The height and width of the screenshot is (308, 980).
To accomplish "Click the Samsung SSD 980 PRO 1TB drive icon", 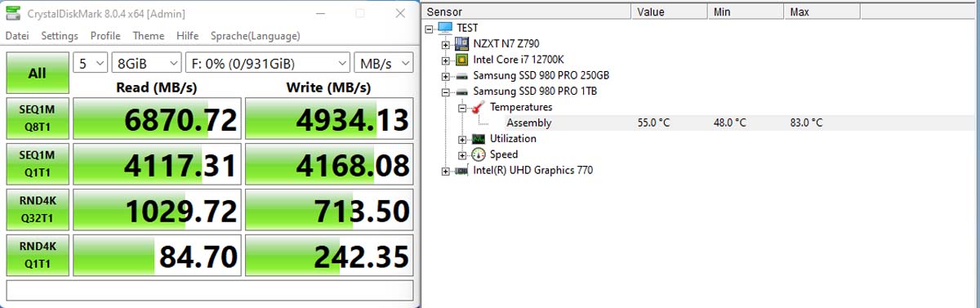I will point(461,92).
